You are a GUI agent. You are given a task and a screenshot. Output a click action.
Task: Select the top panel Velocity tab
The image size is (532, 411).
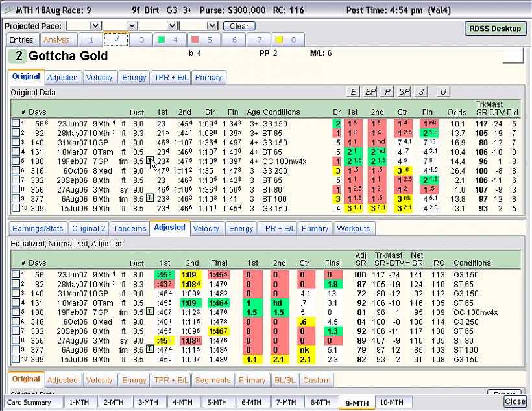pos(99,77)
